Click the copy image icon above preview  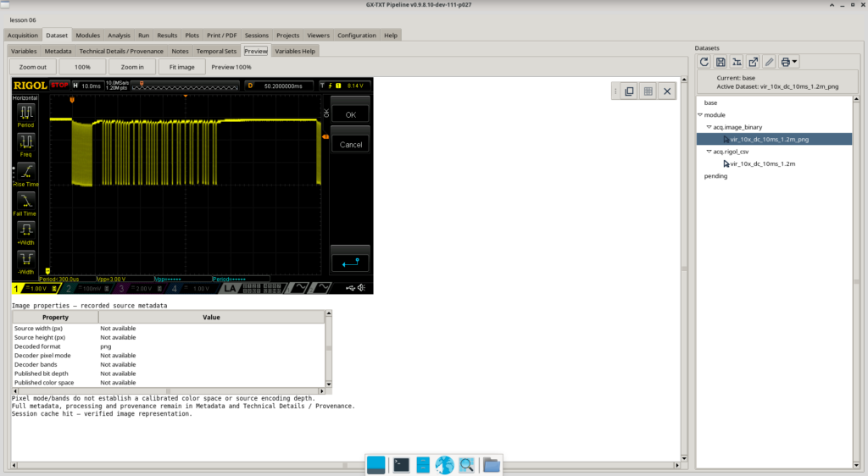pos(630,91)
